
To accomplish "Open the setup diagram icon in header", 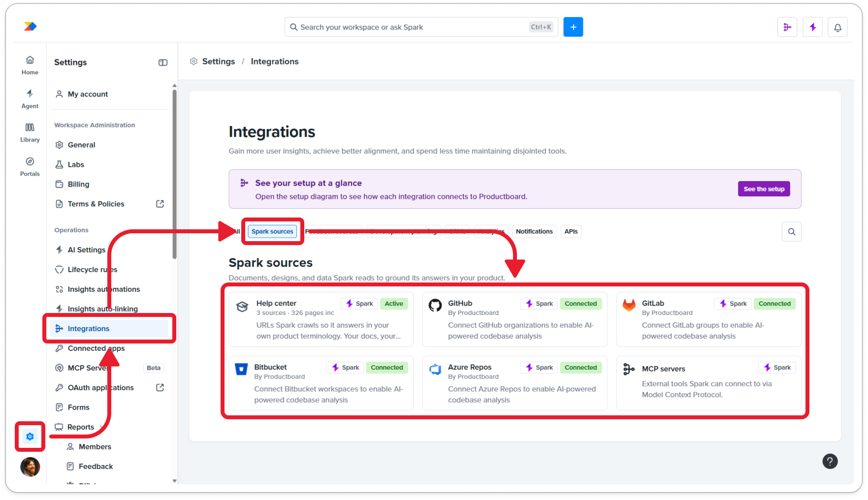I will 787,27.
